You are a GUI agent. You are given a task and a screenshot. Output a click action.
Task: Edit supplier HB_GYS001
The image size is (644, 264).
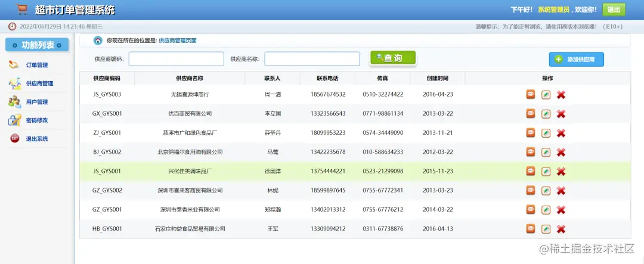pos(546,229)
